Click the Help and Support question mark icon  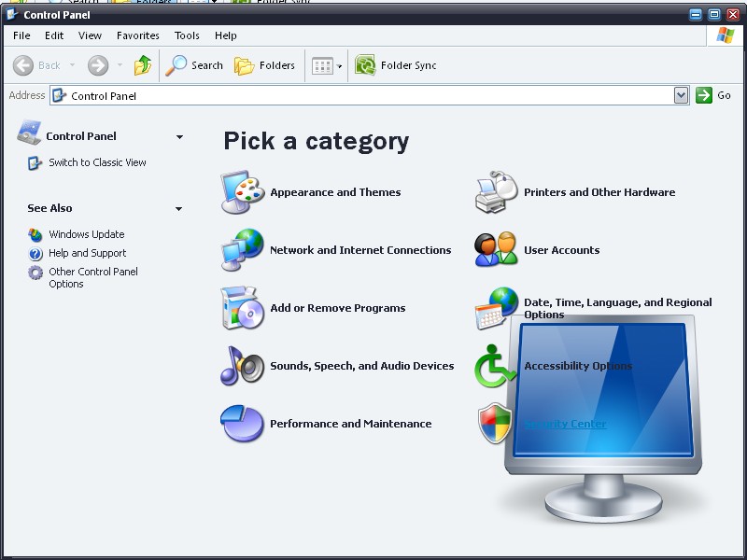pos(35,253)
